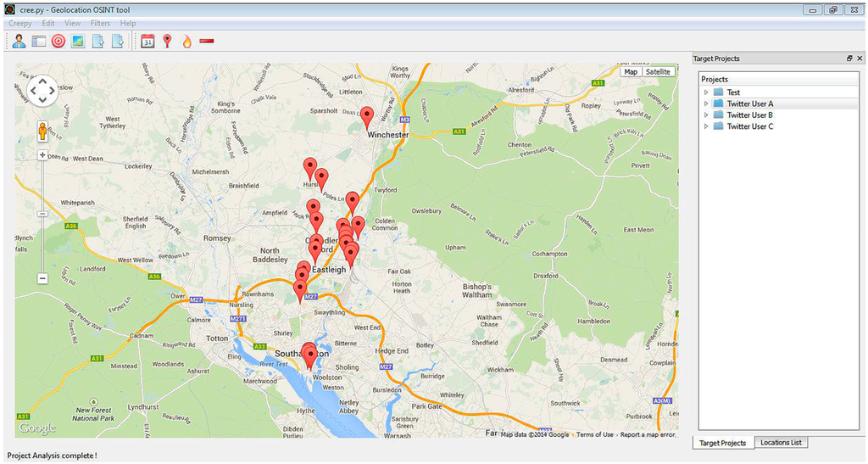Expand the Twitter User A project
This screenshot has height=464, width=868.
[706, 103]
